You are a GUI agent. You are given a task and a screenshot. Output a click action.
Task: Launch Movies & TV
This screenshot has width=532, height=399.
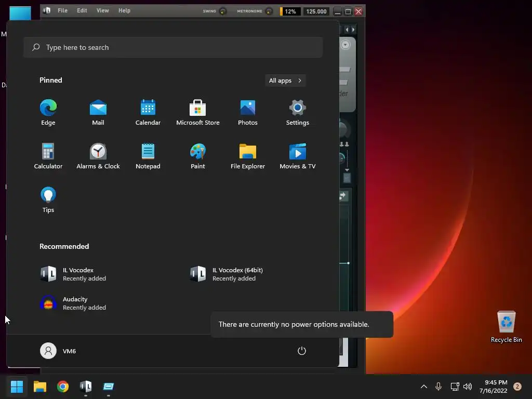click(x=298, y=156)
